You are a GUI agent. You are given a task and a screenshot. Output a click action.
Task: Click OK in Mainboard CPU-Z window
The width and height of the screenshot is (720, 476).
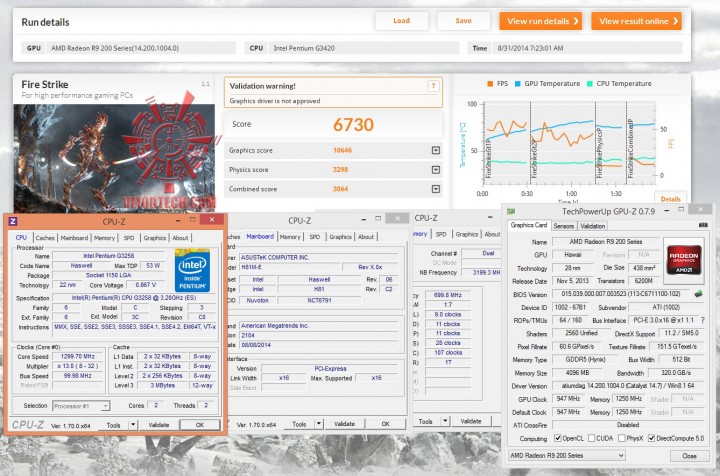pyautogui.click(x=385, y=424)
